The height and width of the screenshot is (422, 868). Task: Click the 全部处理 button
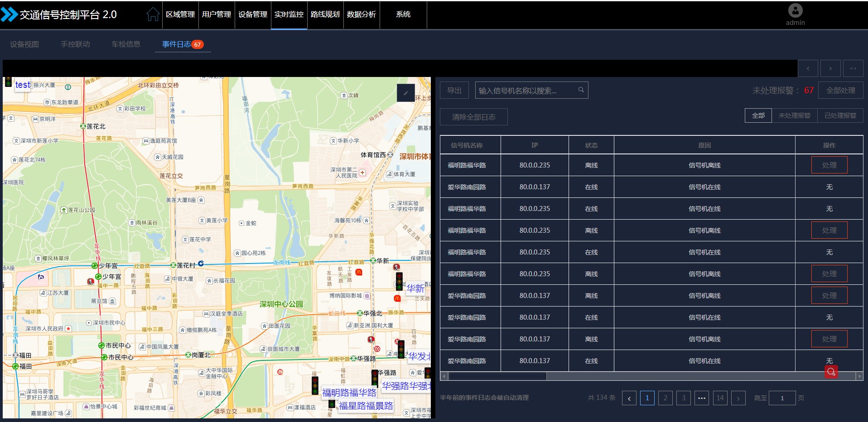coord(840,90)
